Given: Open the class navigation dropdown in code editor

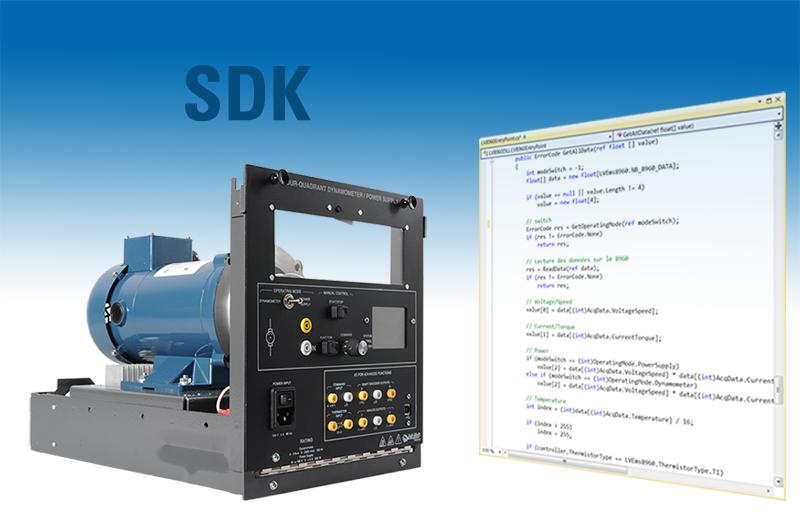Looking at the screenshot, I should click(546, 144).
